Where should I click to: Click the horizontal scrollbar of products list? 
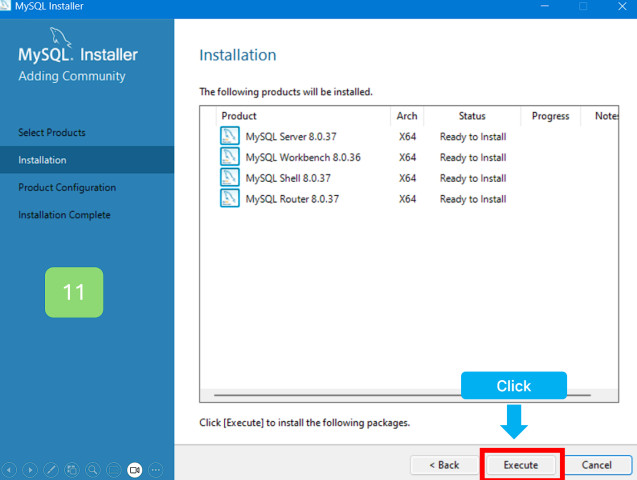[x=402, y=395]
